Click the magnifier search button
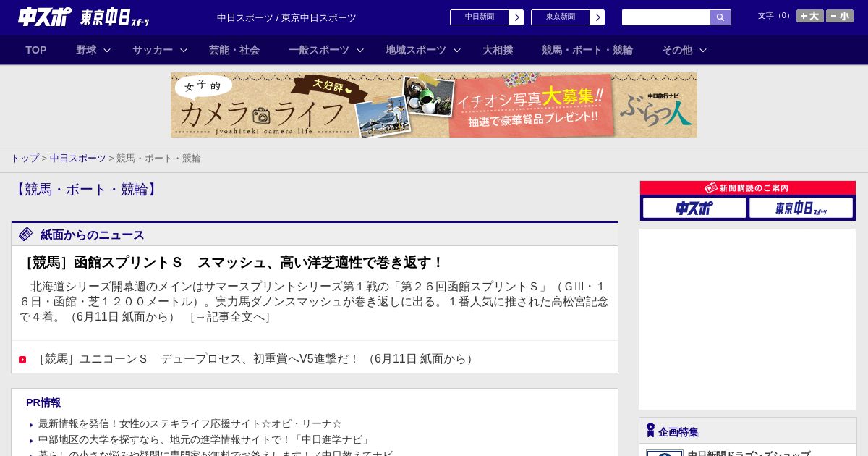This screenshot has width=868, height=456. (720, 17)
